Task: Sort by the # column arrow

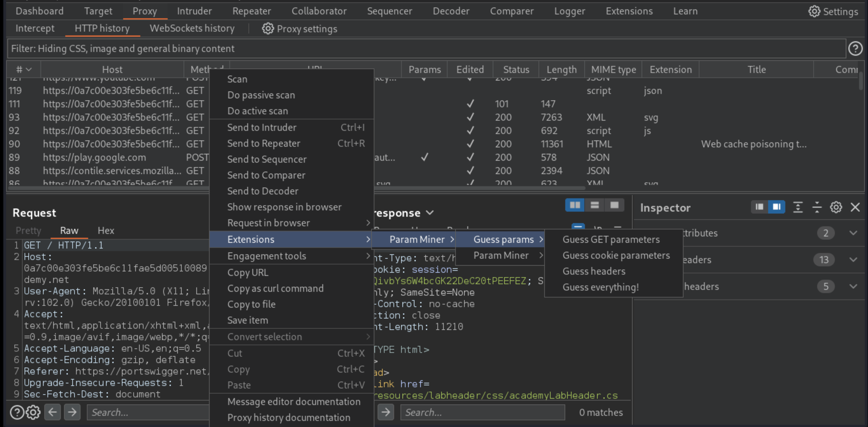Action: pyautogui.click(x=29, y=69)
